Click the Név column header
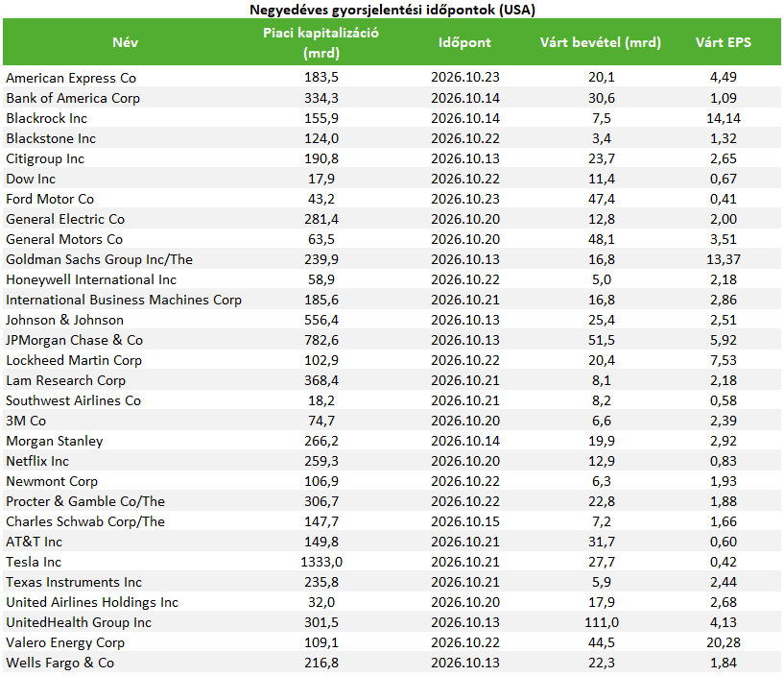The image size is (784, 676). tap(125, 42)
